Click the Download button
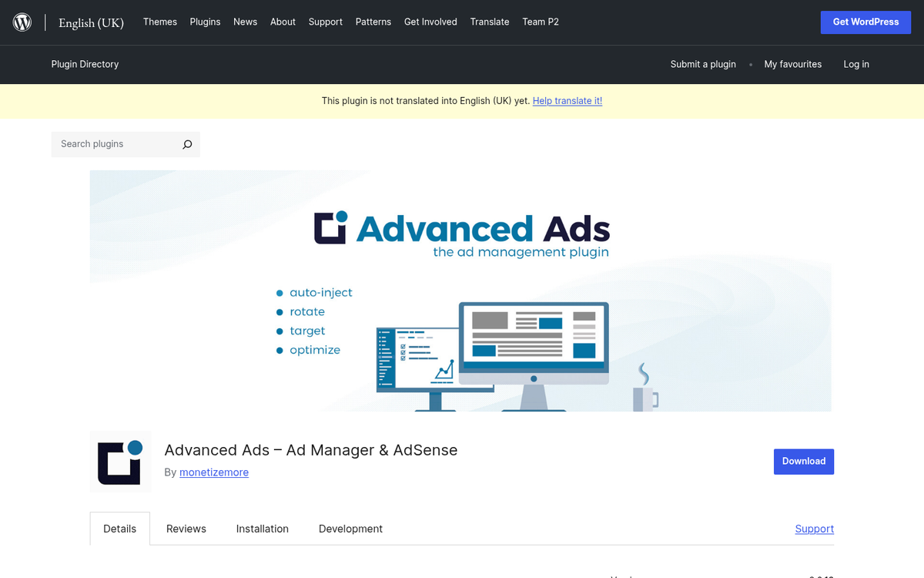Screen dimensions: 924x578 (x=804, y=461)
